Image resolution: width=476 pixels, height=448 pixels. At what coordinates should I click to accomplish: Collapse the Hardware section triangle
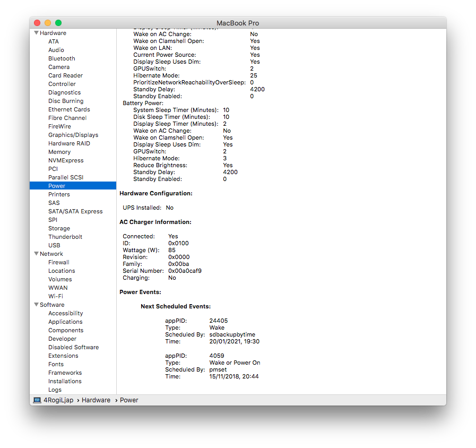[x=37, y=33]
